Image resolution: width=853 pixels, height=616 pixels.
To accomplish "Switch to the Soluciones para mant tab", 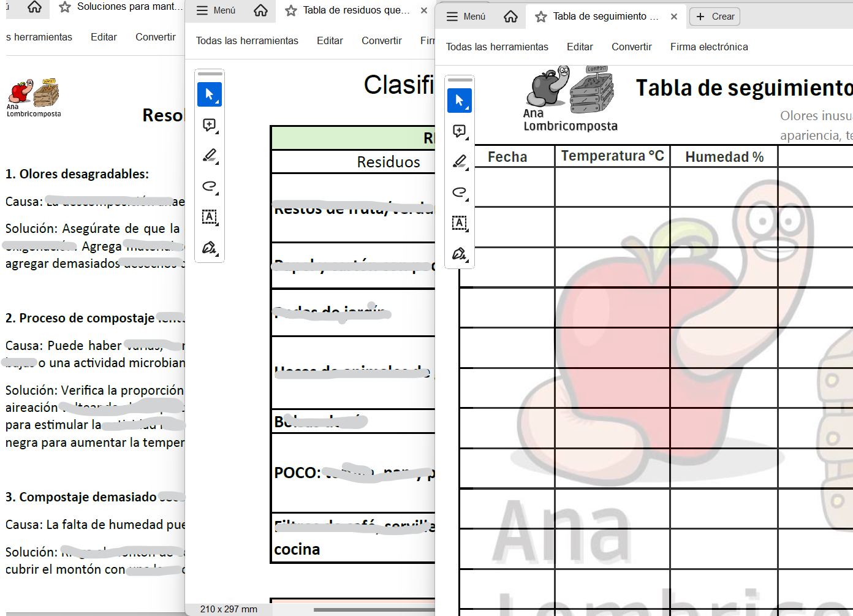I will 130,7.
